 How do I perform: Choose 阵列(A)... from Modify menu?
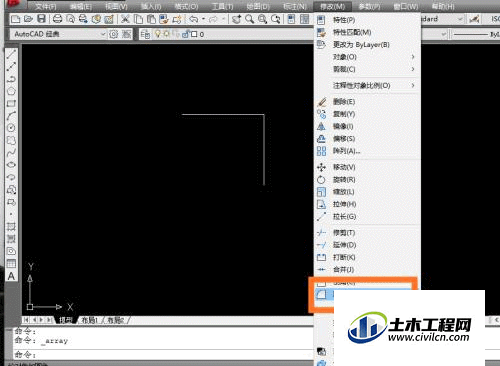coord(367,151)
